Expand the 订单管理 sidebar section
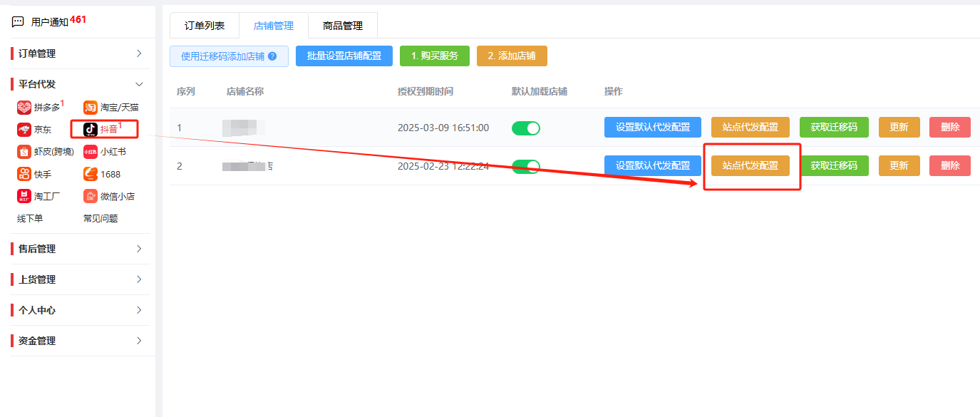Screen dimensions: 980x417 (78, 53)
